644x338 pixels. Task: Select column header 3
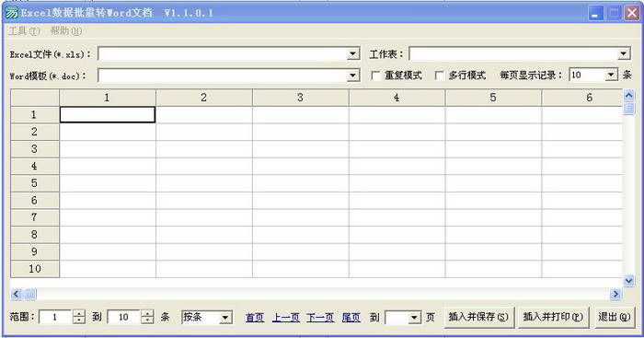[301, 98]
